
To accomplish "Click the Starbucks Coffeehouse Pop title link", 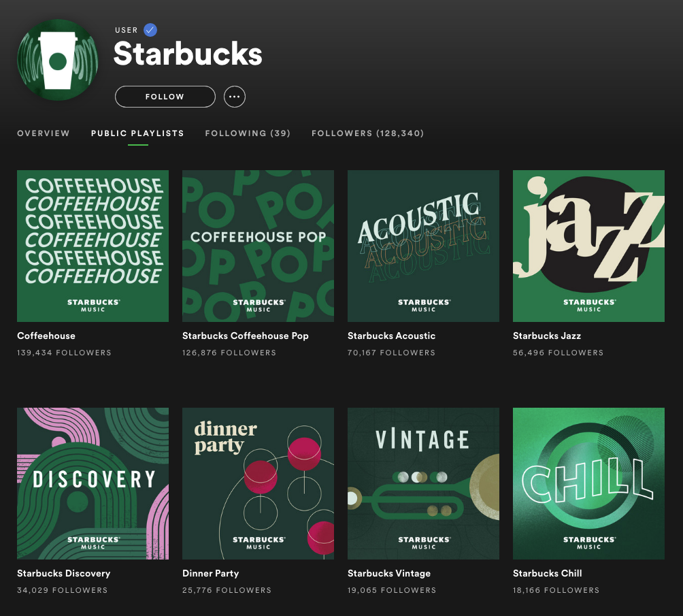I will (x=245, y=336).
